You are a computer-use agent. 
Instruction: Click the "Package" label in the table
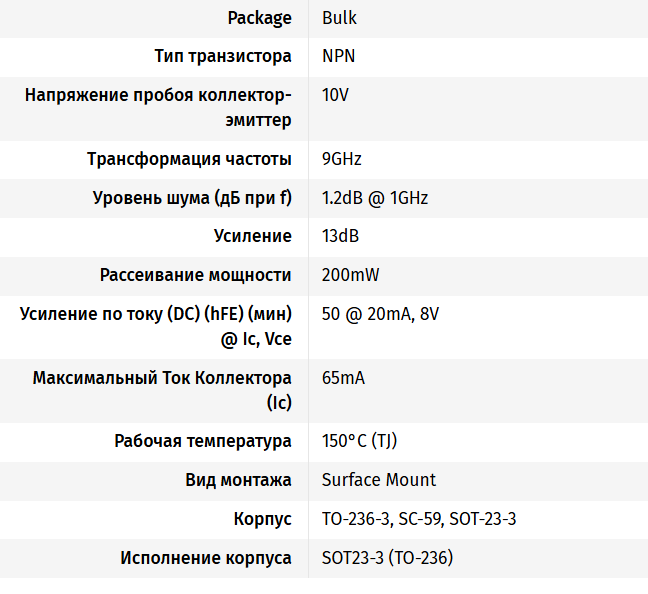259,18
